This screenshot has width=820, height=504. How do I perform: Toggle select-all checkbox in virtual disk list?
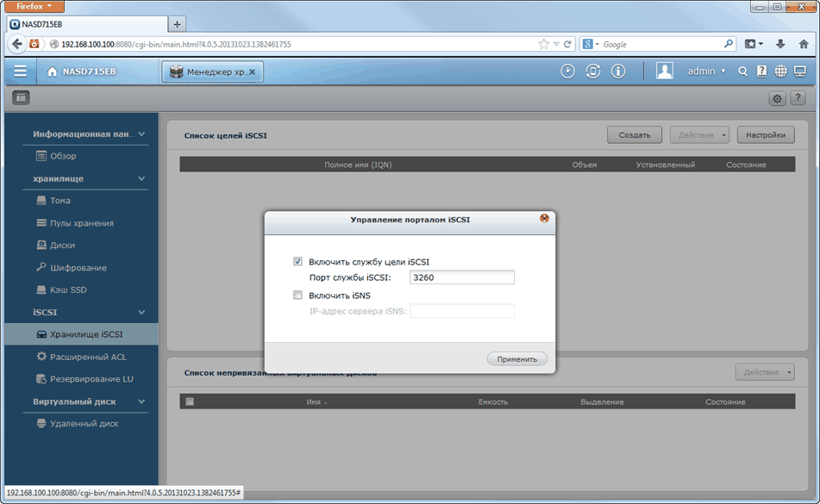(x=190, y=401)
